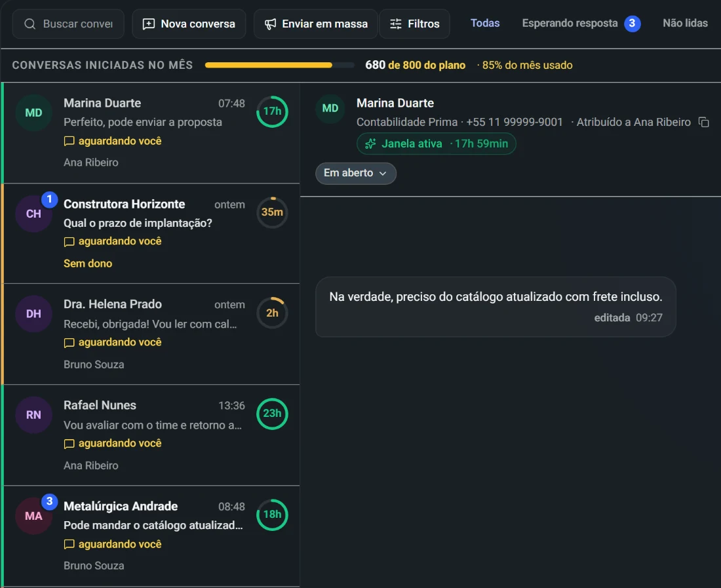Click unread badge 3 on Metalúrgica Andrade
Viewport: 721px width, 588px height.
point(50,501)
